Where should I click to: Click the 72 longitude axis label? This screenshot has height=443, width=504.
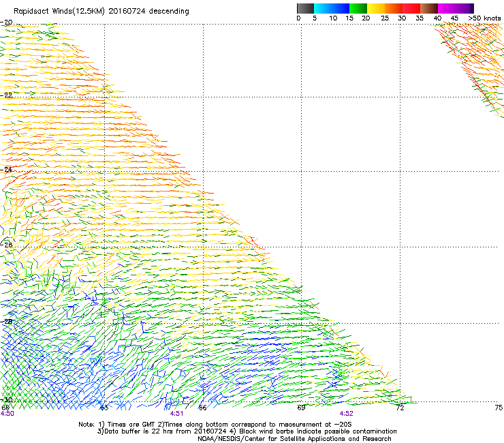click(x=400, y=408)
